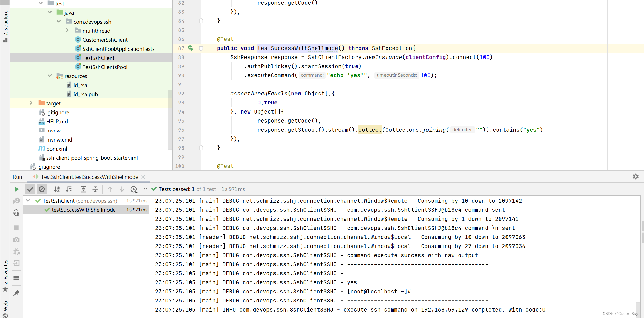Click run test gutter icon on line 87
Image resolution: width=644 pixels, height=318 pixels.
click(191, 48)
